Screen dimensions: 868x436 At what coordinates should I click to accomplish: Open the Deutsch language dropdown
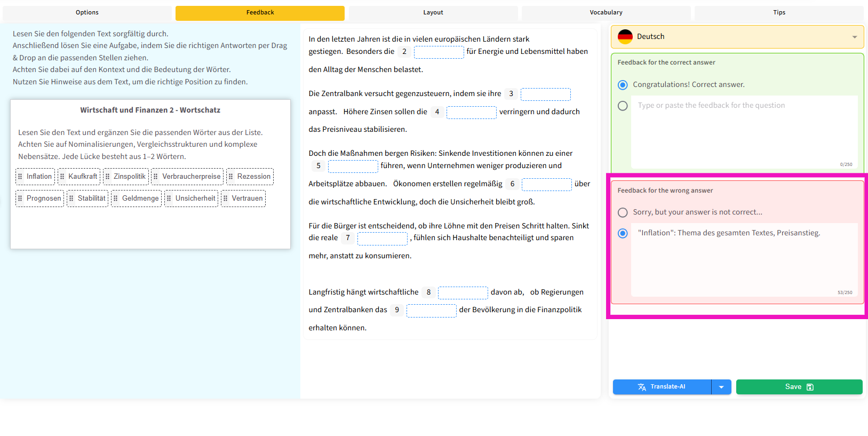(736, 37)
